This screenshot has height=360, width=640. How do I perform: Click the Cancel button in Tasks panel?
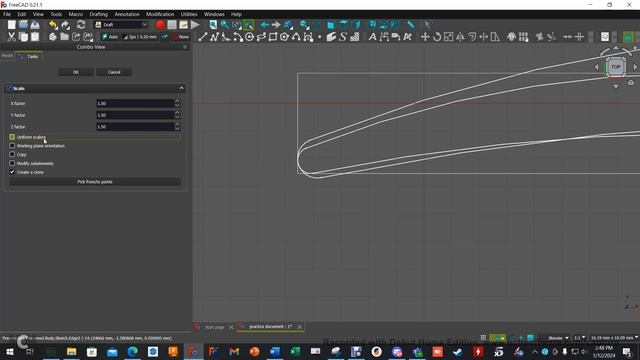pyautogui.click(x=114, y=72)
